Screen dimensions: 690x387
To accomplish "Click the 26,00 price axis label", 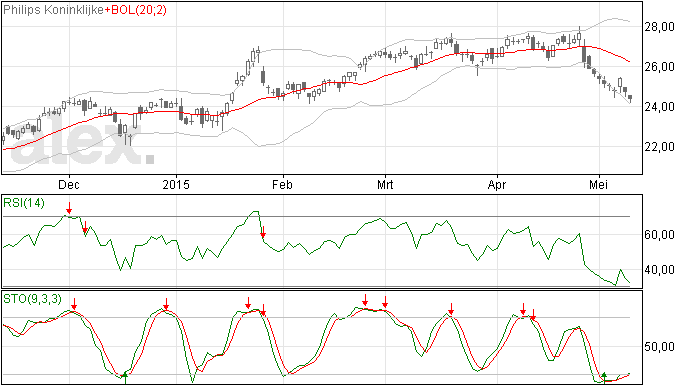I will (x=660, y=67).
